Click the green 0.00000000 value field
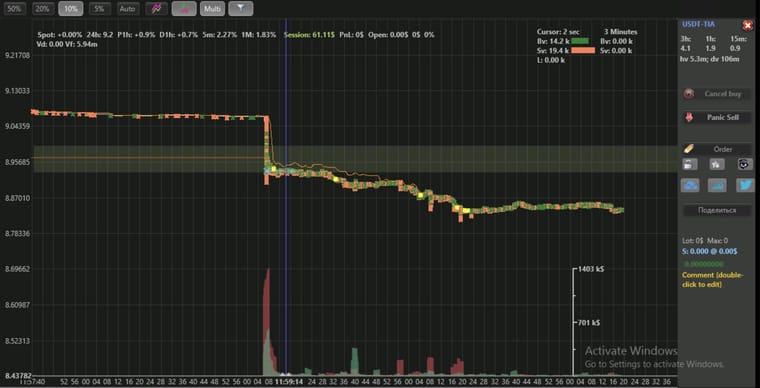The image size is (760, 388). 704,264
